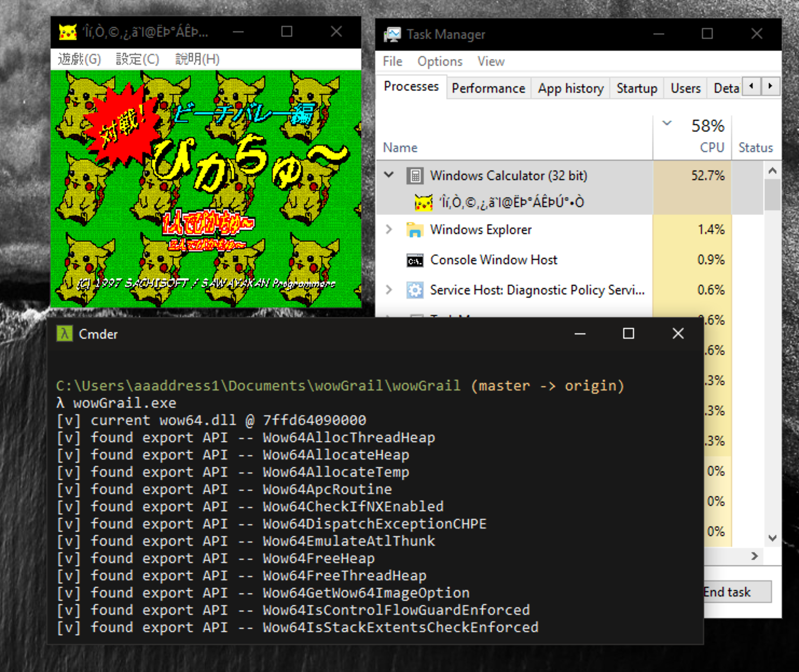Switch to the Startup tab
Screen dimensions: 799x672
(637, 88)
